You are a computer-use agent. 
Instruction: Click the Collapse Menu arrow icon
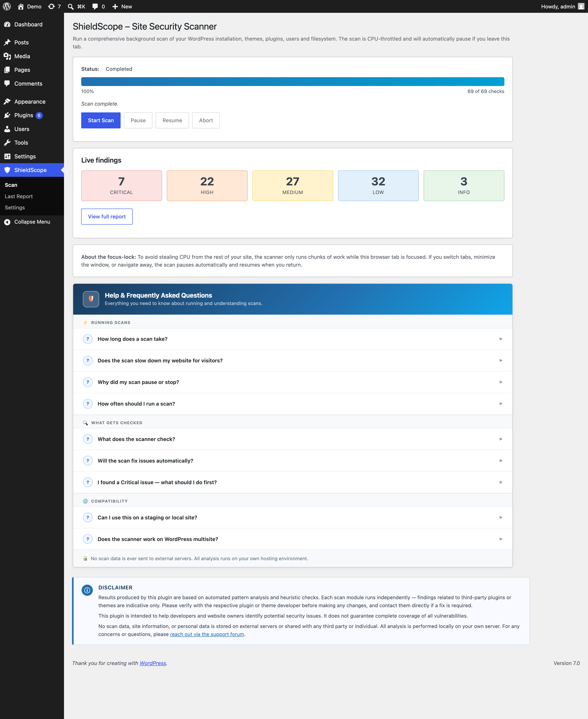tap(7, 222)
